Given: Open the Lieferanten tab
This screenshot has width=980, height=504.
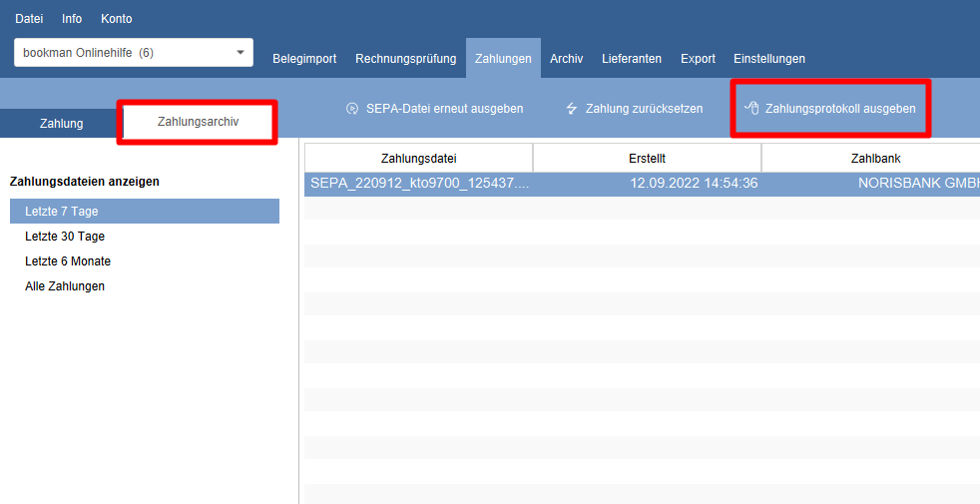Looking at the screenshot, I should pyautogui.click(x=632, y=58).
